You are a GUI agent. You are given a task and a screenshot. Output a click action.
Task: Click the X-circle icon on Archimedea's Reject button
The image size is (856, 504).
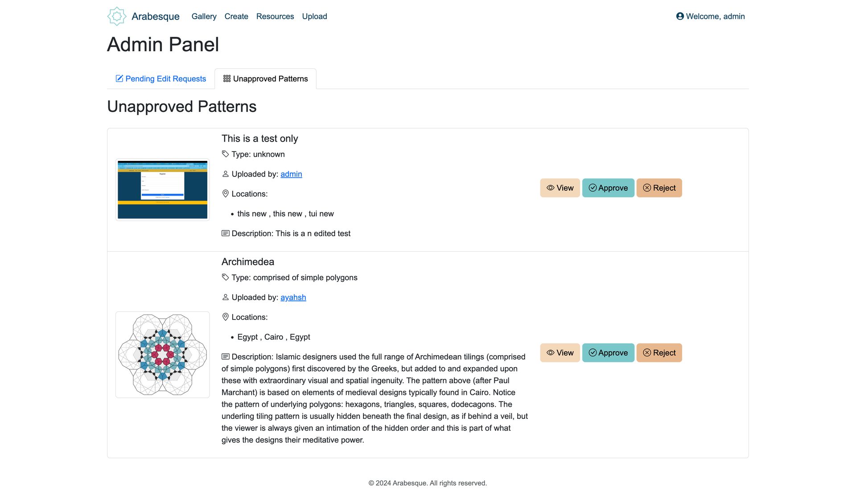pos(647,353)
